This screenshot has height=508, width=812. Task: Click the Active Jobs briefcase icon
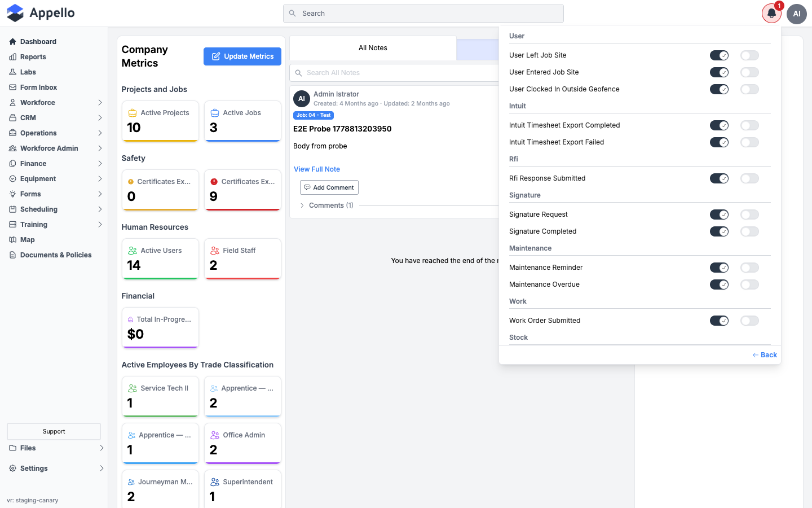tap(215, 113)
